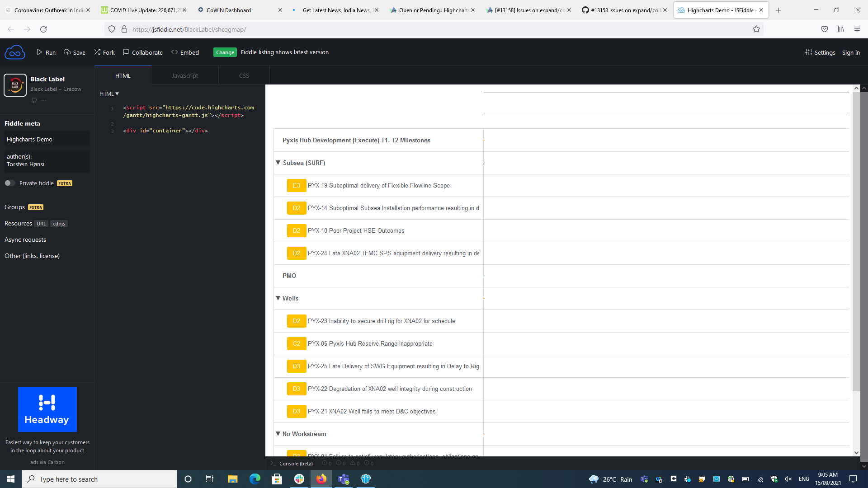Image resolution: width=868 pixels, height=488 pixels.
Task: Fork the current fiddle
Action: tap(104, 52)
